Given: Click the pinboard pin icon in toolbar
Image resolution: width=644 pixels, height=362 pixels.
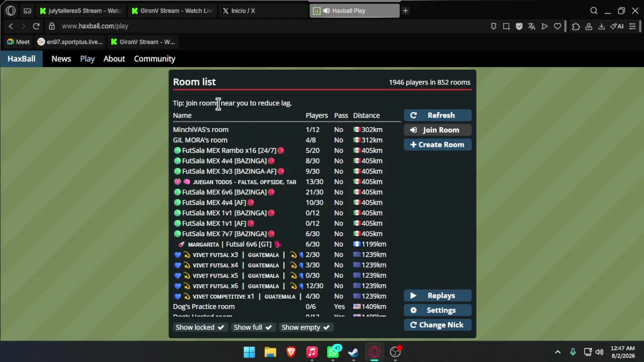Looking at the screenshot, I should pyautogui.click(x=494, y=26).
